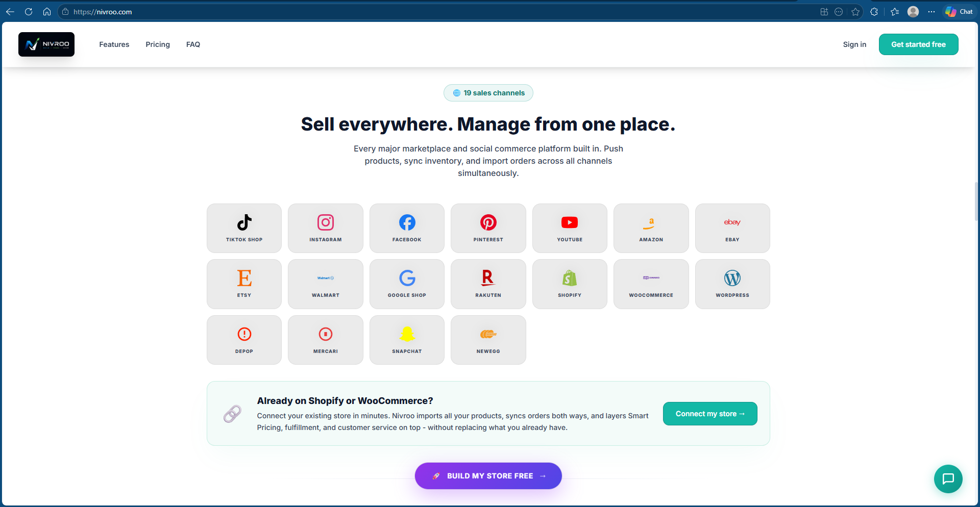The width and height of the screenshot is (980, 507).
Task: Open browser Settings and more menu
Action: pyautogui.click(x=932, y=12)
